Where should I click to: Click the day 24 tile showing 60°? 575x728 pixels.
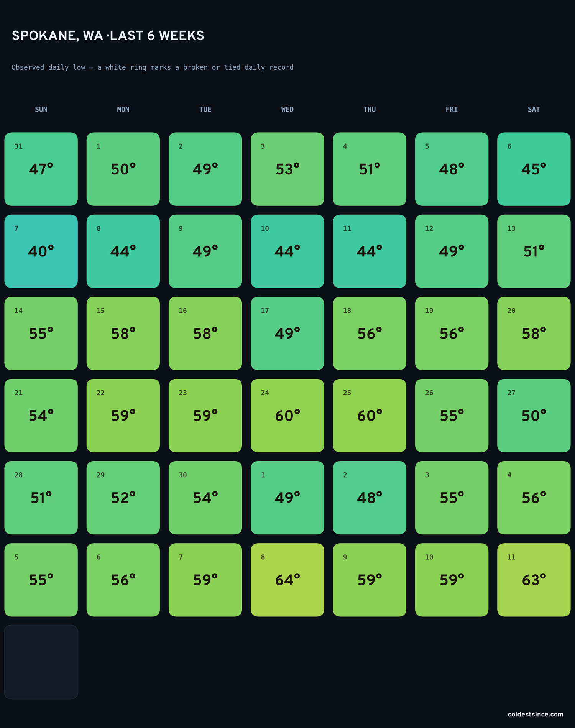287,416
